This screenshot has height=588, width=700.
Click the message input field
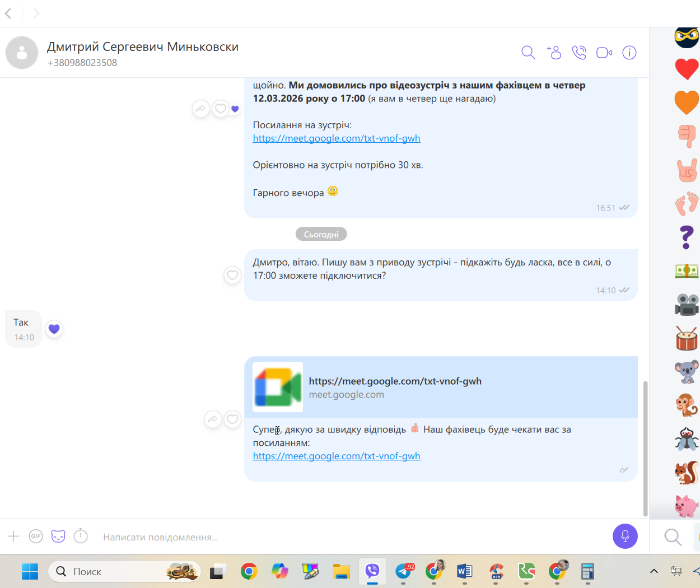tap(353, 537)
